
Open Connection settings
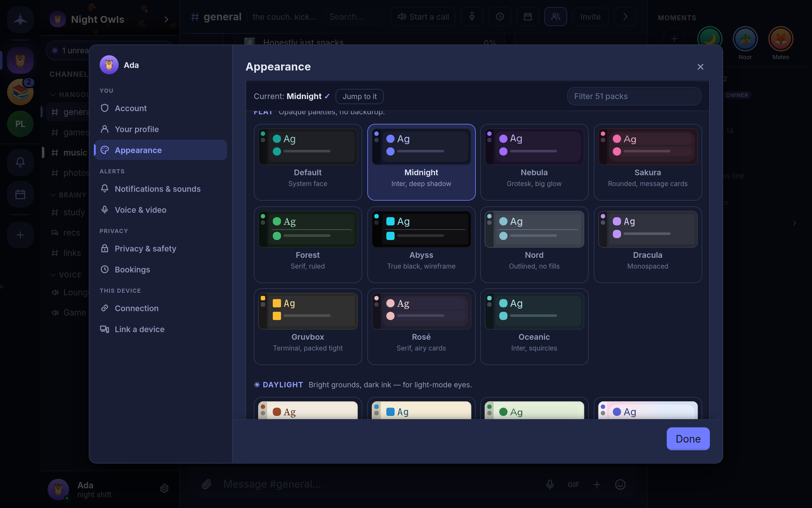click(161, 308)
